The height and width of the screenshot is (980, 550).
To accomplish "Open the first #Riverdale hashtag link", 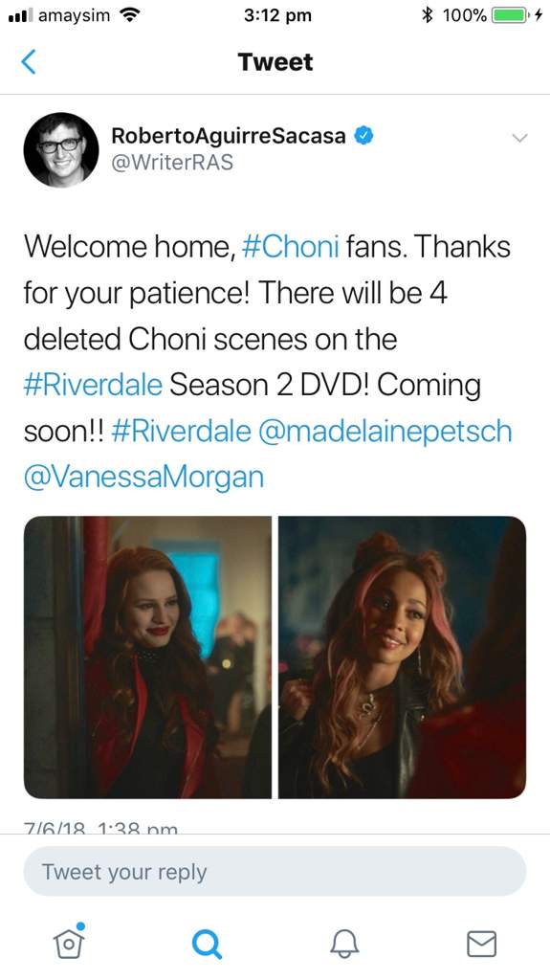I will pyautogui.click(x=93, y=385).
